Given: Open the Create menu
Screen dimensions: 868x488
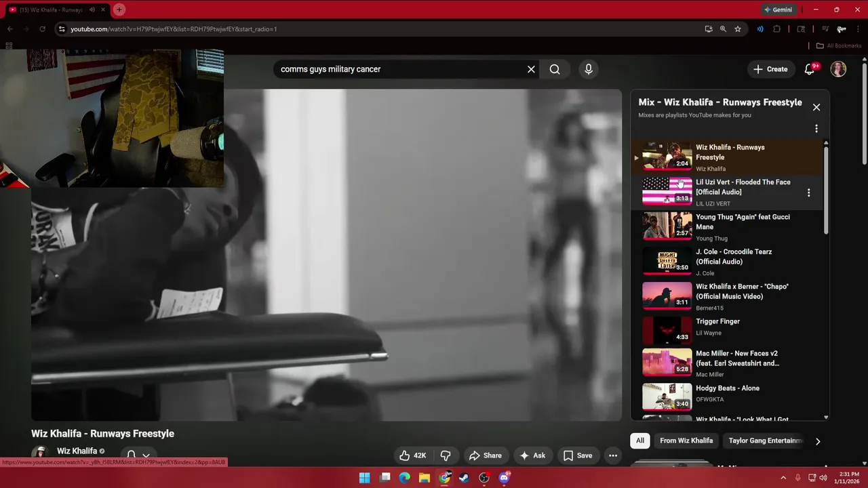Looking at the screenshot, I should point(770,69).
